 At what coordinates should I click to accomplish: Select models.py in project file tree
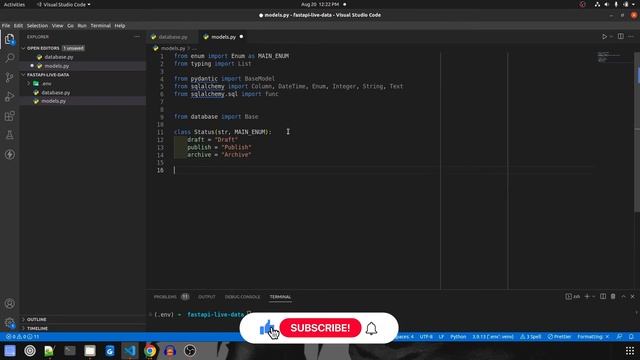53,101
